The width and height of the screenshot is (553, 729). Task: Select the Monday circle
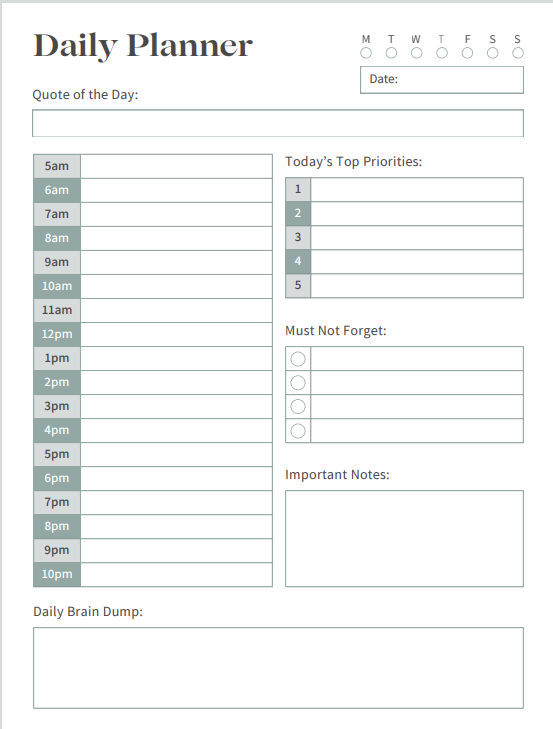tap(366, 53)
